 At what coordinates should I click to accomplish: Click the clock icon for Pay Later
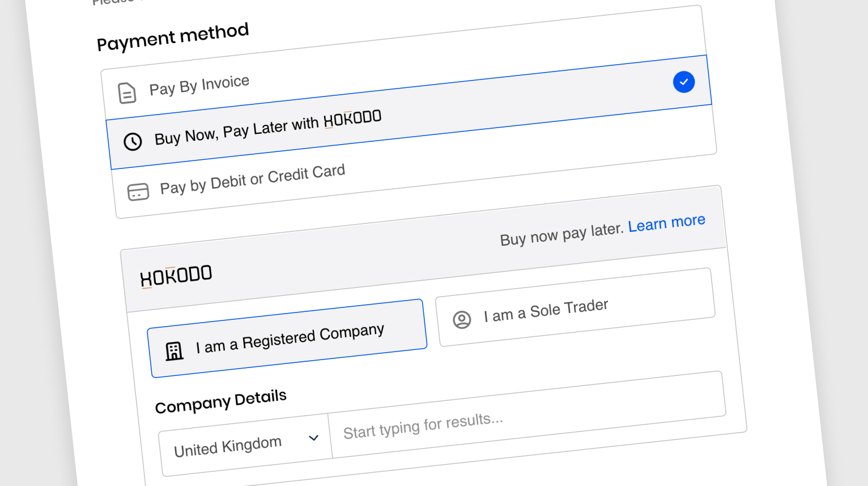pyautogui.click(x=133, y=142)
